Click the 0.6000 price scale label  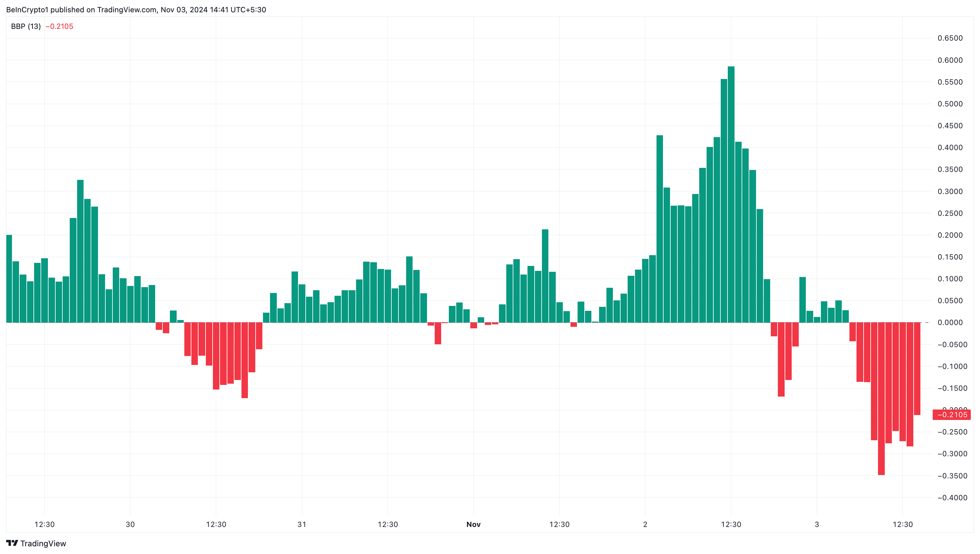[x=950, y=60]
